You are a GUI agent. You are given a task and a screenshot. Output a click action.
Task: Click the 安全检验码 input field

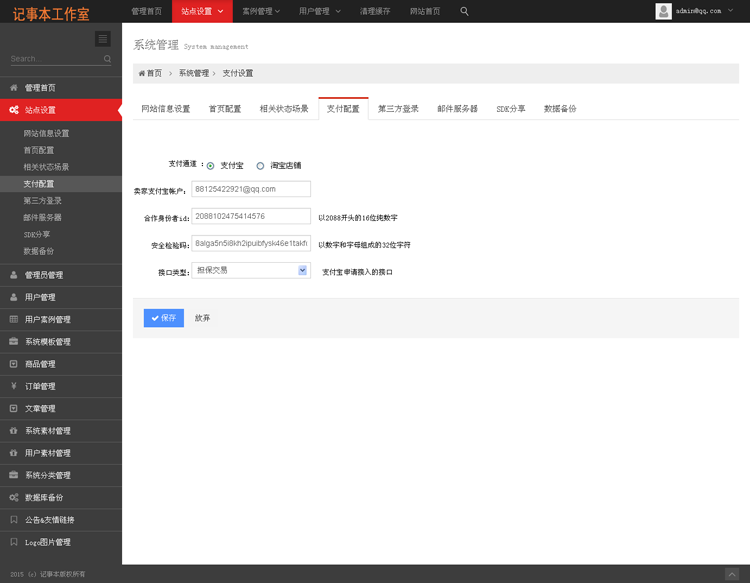[x=251, y=243]
